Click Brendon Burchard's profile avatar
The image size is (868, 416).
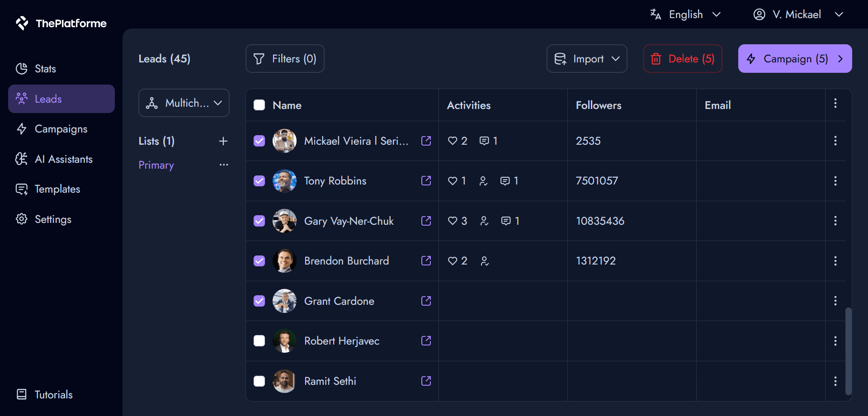[284, 261]
